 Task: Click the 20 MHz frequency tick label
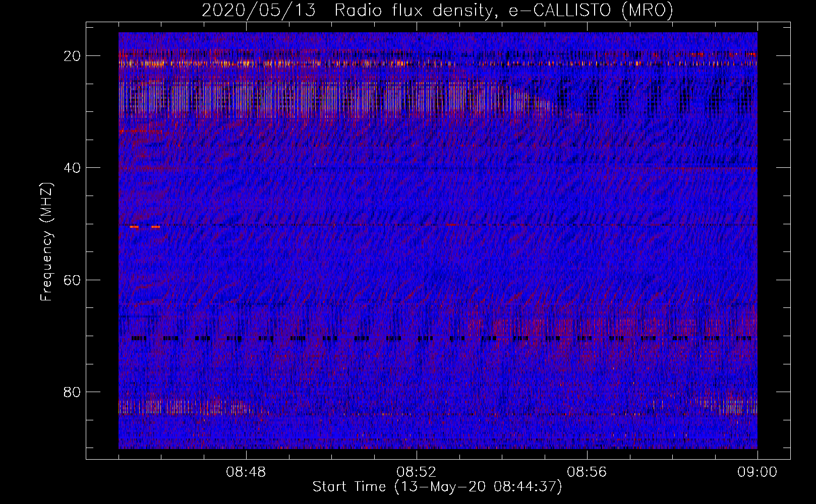coord(72,56)
